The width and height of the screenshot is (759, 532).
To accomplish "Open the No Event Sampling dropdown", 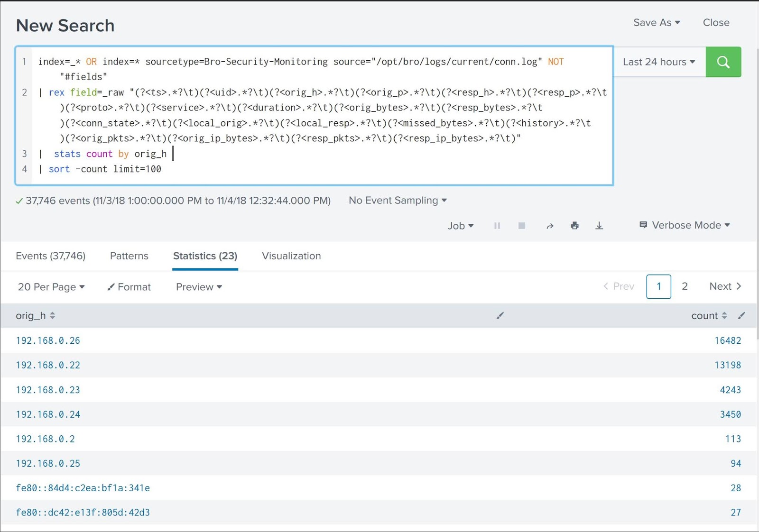I will click(x=397, y=200).
